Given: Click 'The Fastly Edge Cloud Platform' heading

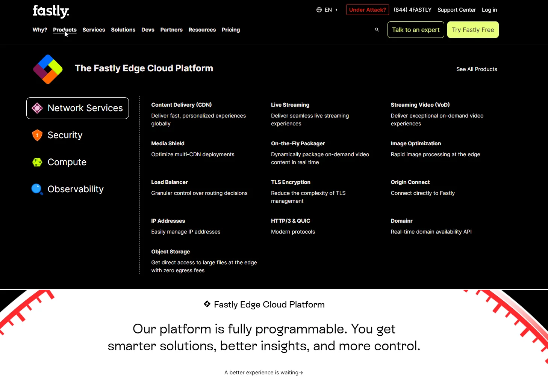Looking at the screenshot, I should click(x=144, y=68).
